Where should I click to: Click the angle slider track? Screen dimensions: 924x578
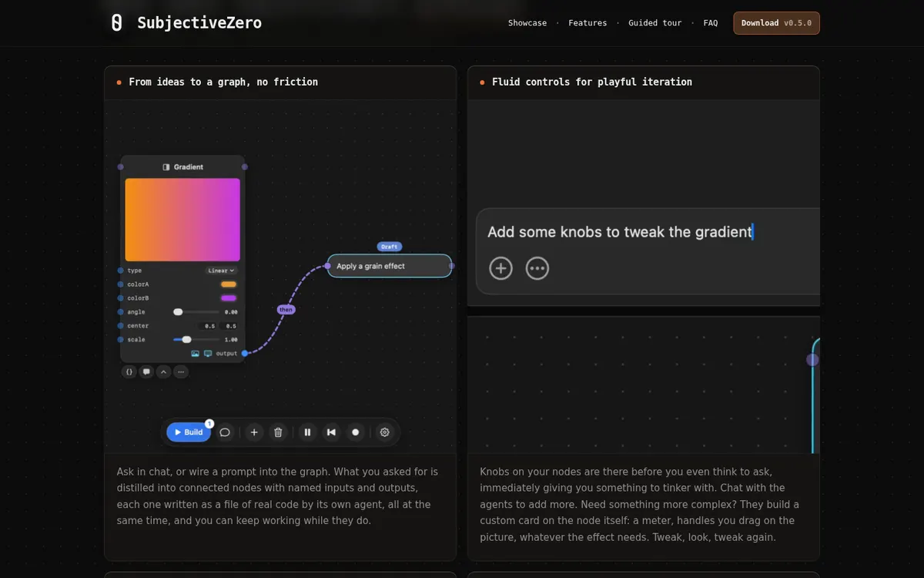click(x=196, y=312)
